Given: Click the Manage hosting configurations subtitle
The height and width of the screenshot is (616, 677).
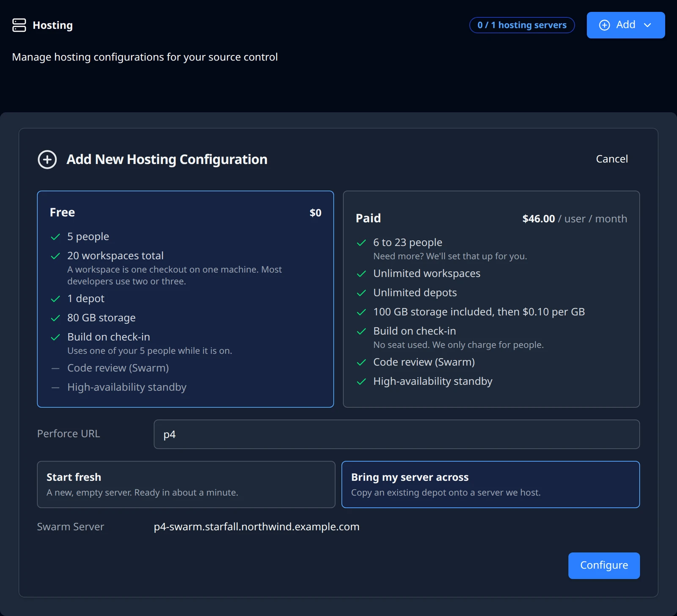Looking at the screenshot, I should (145, 57).
